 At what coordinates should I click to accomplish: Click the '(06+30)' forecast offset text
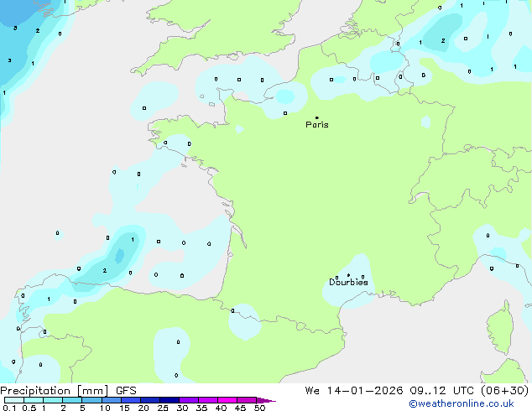(505, 391)
